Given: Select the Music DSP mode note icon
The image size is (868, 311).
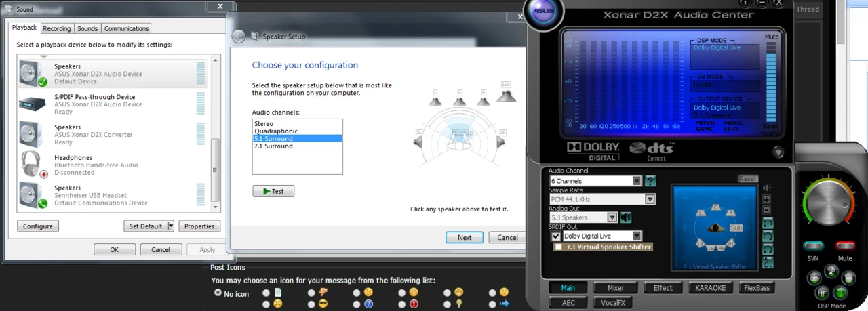Looking at the screenshot, I should [x=831, y=271].
